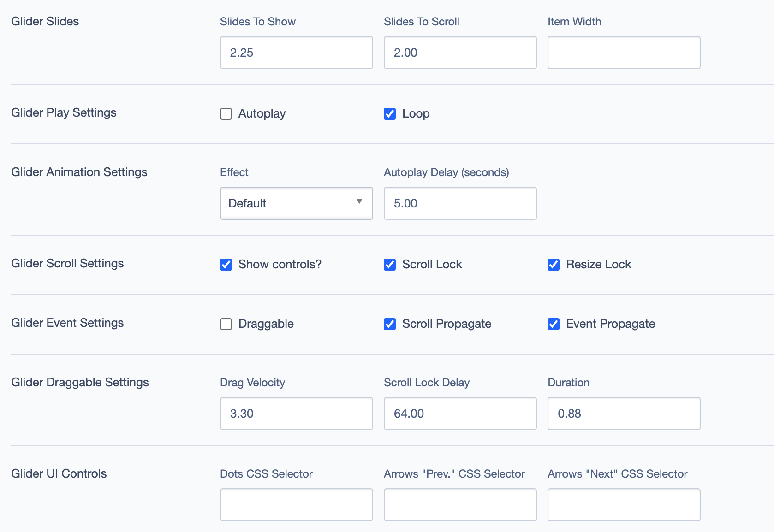Viewport: 774px width, 532px height.
Task: Click the Dots CSS Selector field
Action: coord(296,505)
